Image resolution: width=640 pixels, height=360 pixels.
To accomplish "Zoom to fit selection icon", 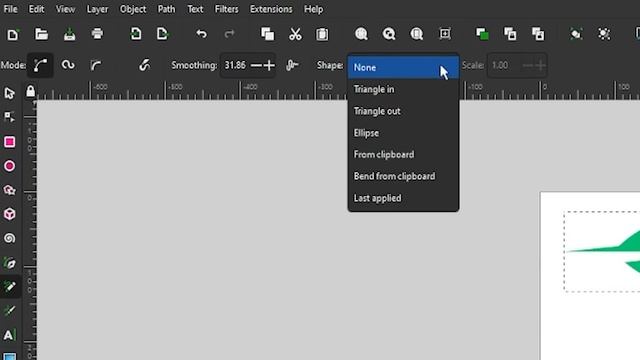I will point(361,34).
